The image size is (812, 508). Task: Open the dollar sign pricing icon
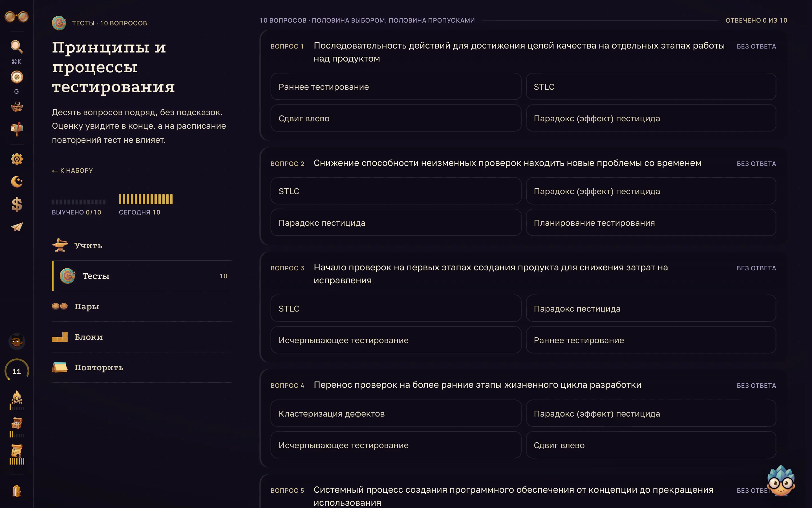[x=16, y=204]
